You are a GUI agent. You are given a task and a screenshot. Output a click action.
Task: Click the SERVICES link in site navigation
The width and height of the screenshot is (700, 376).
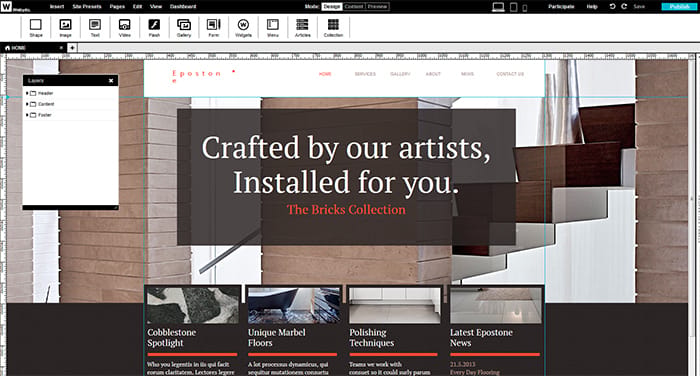pyautogui.click(x=365, y=74)
